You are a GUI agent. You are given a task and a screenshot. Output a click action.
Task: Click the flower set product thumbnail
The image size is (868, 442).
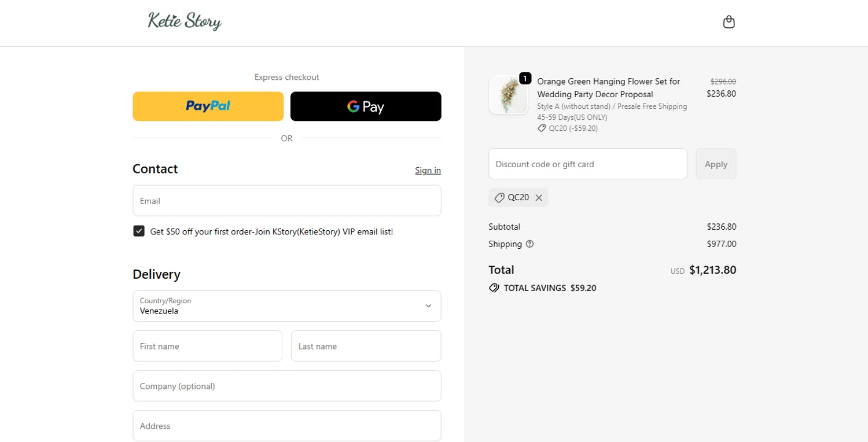coord(509,95)
